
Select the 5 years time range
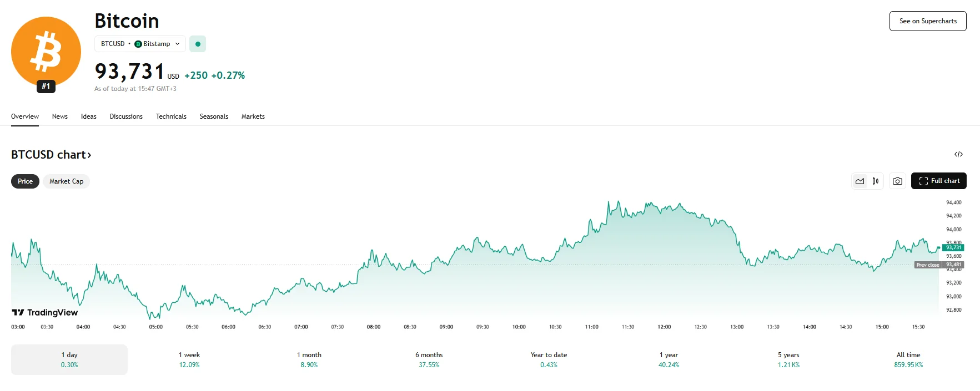(x=788, y=359)
